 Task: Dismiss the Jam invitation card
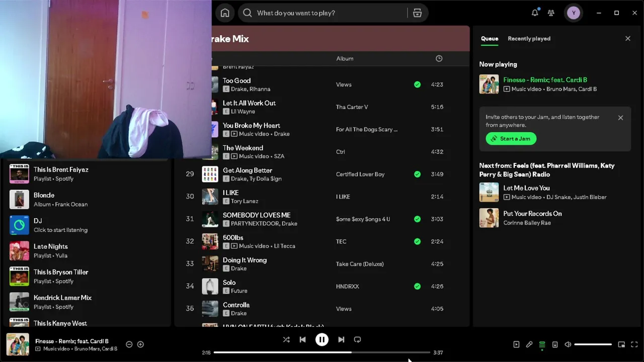coord(620,118)
